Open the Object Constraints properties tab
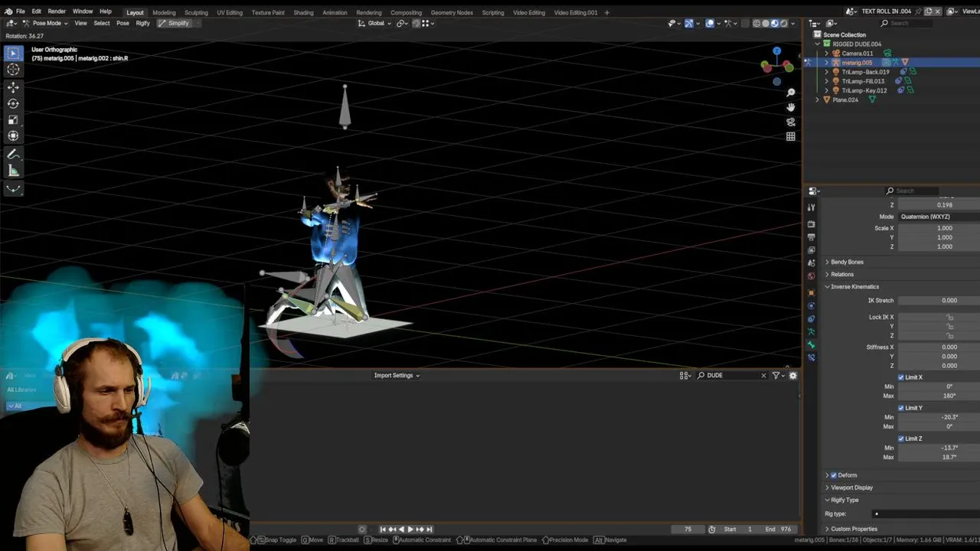The height and width of the screenshot is (551, 980). (x=812, y=318)
